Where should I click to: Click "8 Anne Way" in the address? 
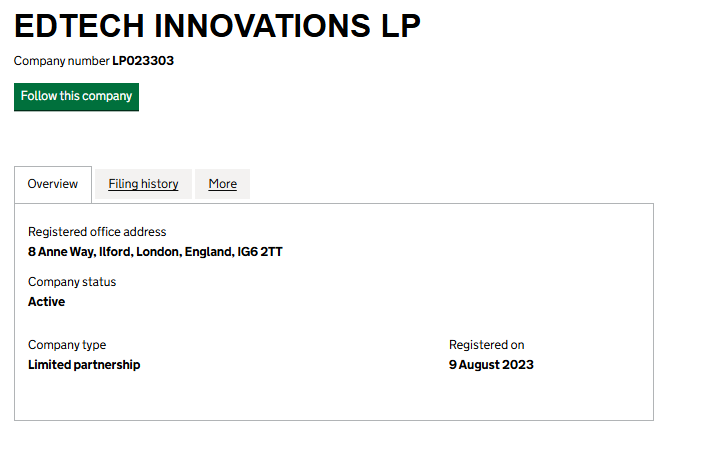pyautogui.click(x=61, y=252)
